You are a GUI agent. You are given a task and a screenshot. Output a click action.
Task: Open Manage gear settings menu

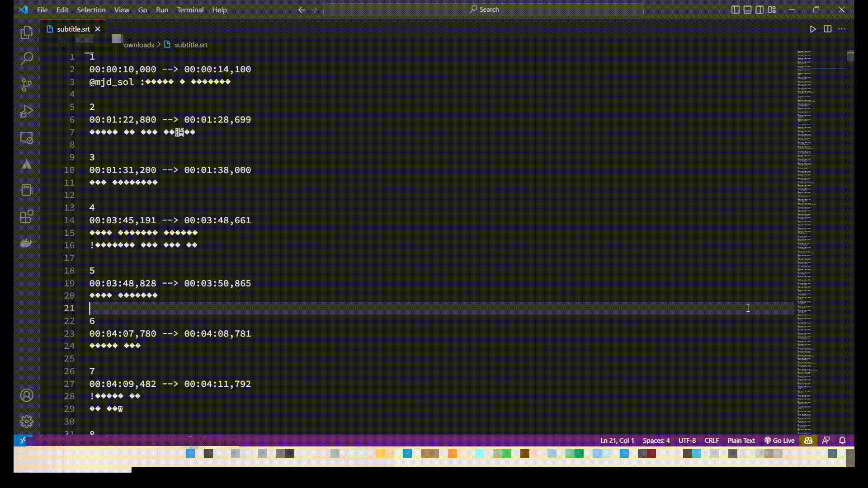(x=27, y=422)
